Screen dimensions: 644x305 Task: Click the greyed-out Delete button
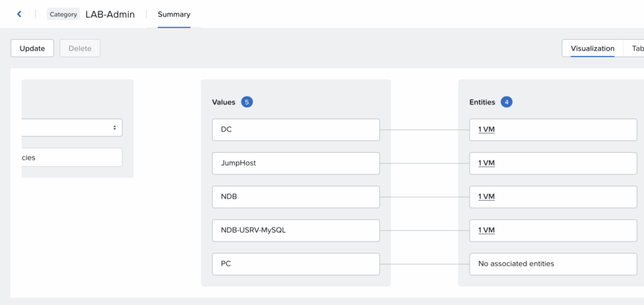click(80, 48)
